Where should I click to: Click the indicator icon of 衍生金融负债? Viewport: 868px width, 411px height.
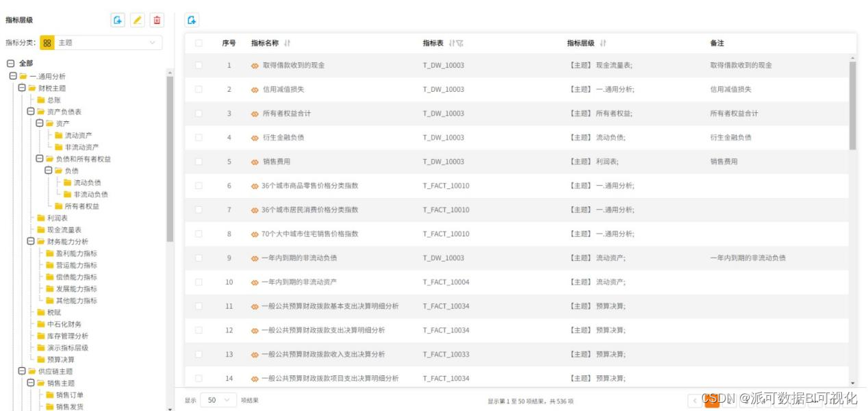click(x=255, y=138)
